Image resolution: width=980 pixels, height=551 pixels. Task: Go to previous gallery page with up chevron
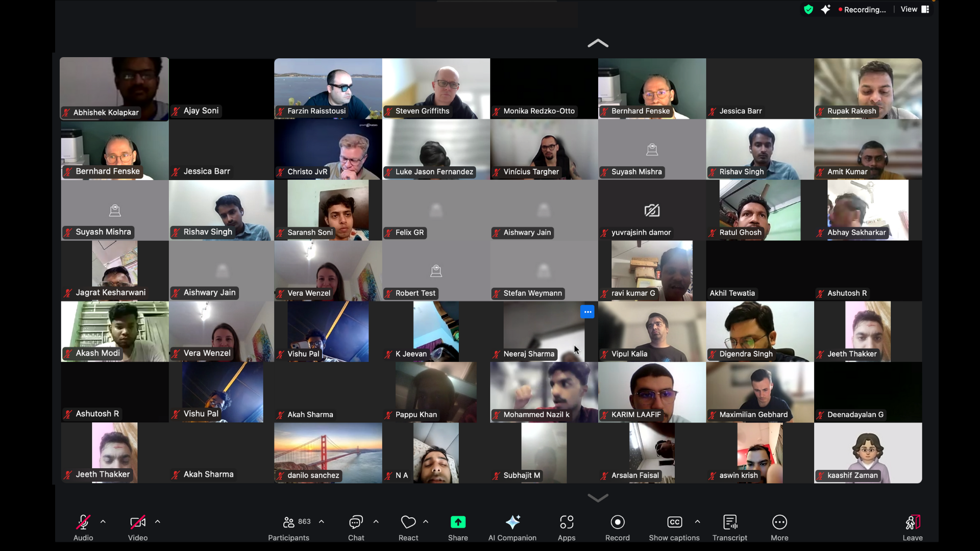coord(598,43)
